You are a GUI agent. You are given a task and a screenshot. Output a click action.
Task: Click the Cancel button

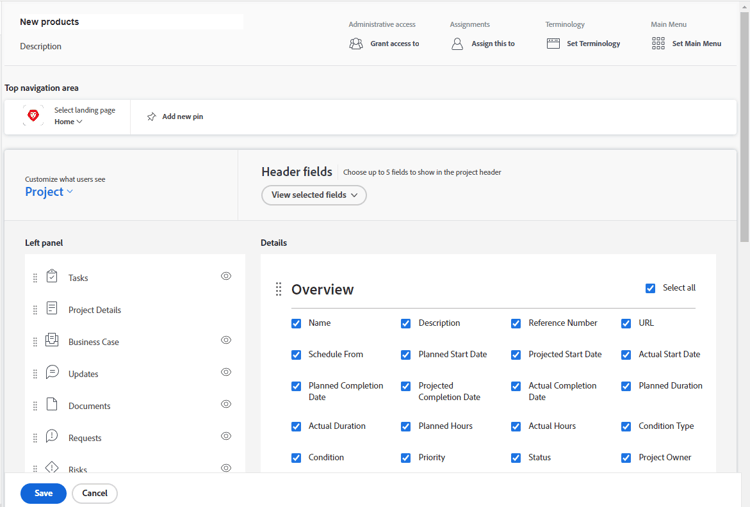click(94, 493)
